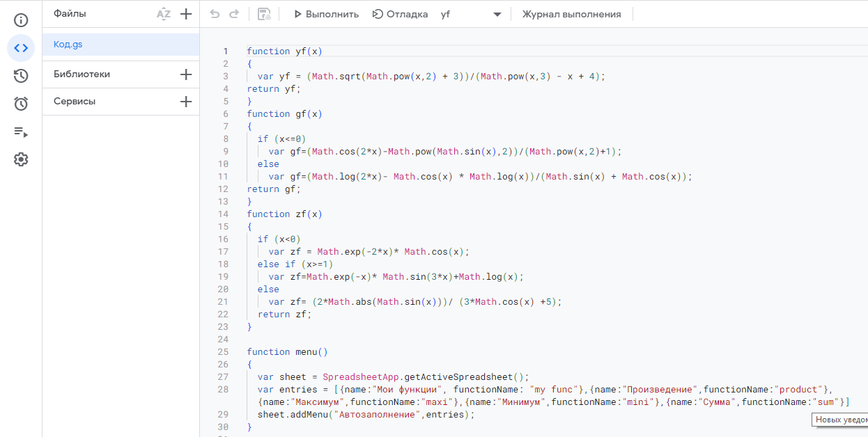
Task: Open the yf function selector dropdown
Action: click(x=471, y=14)
